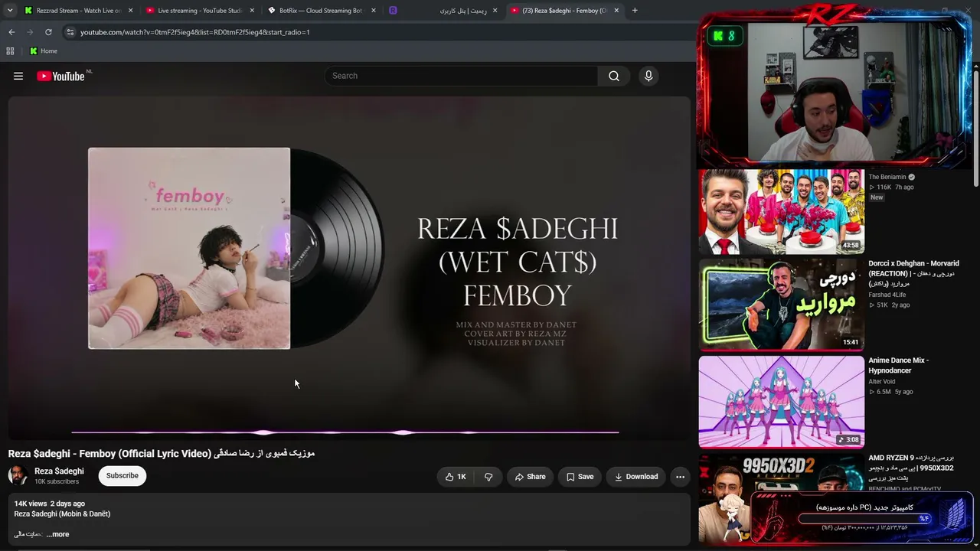Open the tab search chevron dropdown
Screen dimensions: 980x551
click(10, 11)
